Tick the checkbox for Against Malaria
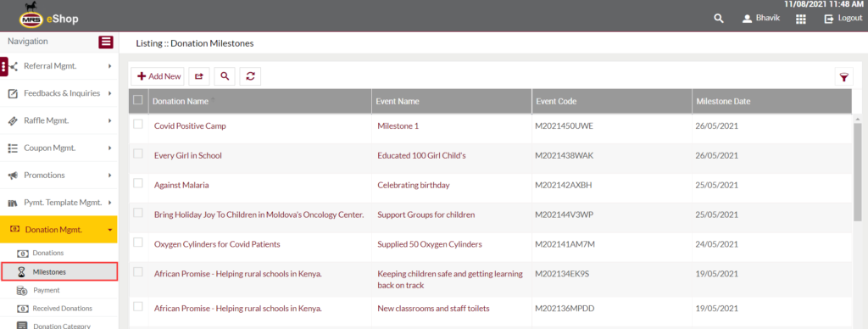 point(138,183)
